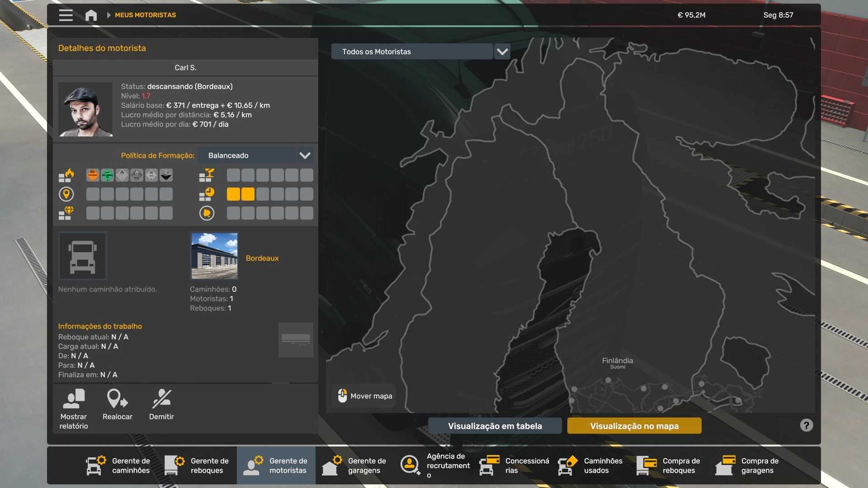Click the Bordeaux garage link

262,258
